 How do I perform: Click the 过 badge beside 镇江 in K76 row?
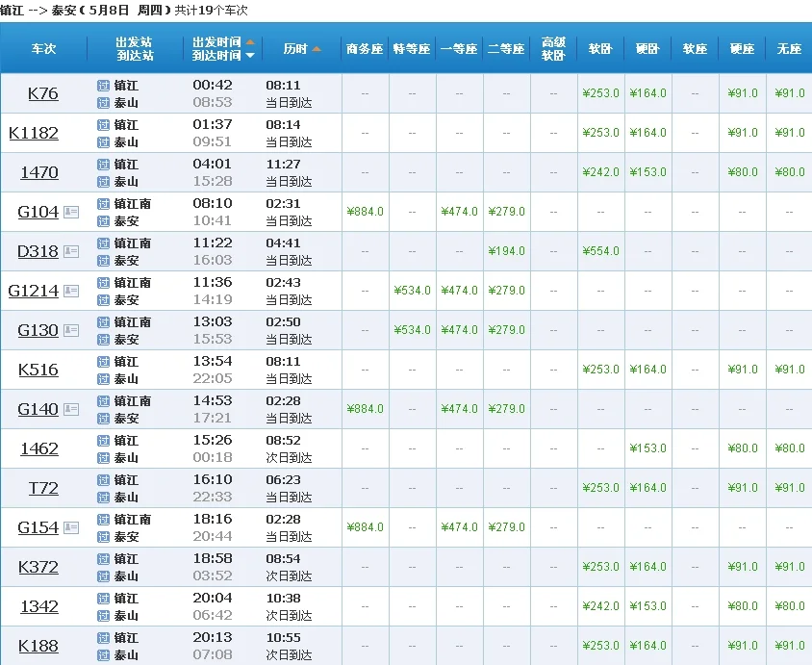pyautogui.click(x=102, y=86)
